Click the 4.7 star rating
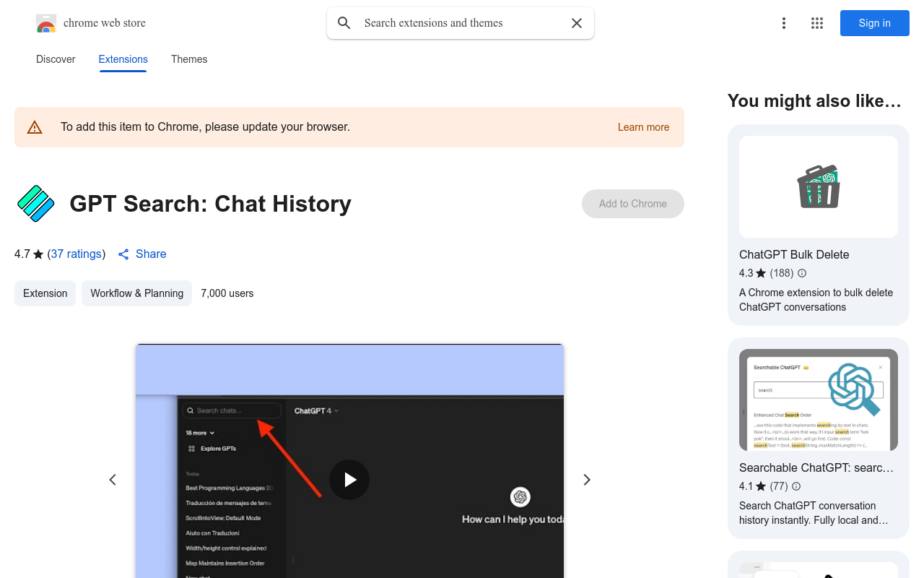924x578 pixels. point(29,254)
